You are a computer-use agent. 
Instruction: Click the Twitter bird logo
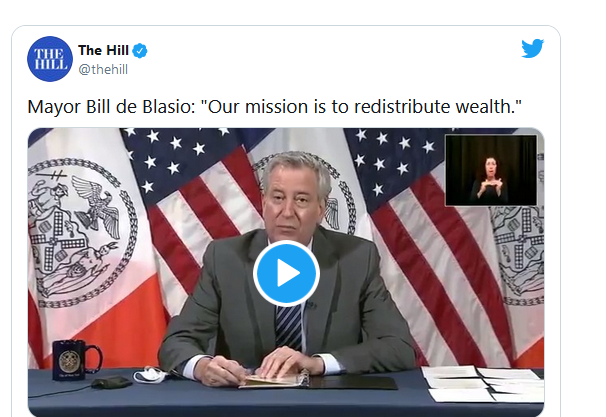coord(532,48)
